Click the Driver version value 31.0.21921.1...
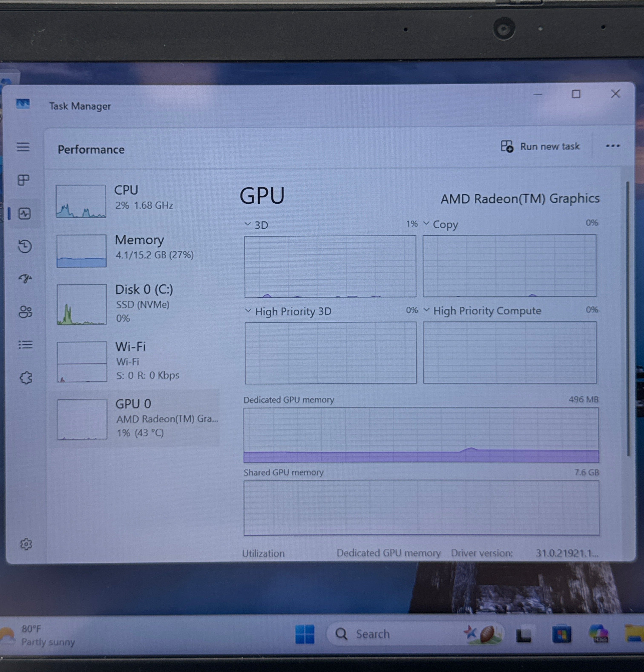 pos(567,553)
